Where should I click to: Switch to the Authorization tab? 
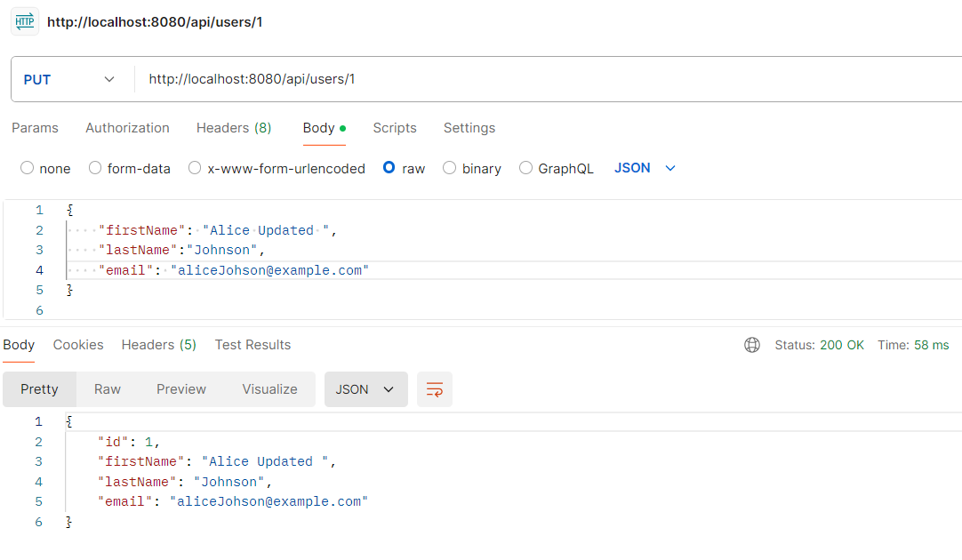point(127,128)
